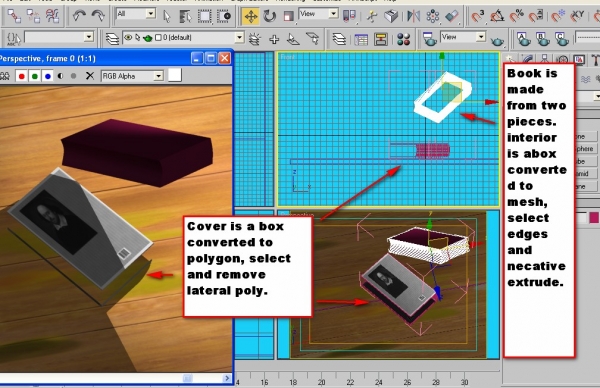This screenshot has height=388, width=600.
Task: Select the Move transform tool
Action: tap(251, 16)
